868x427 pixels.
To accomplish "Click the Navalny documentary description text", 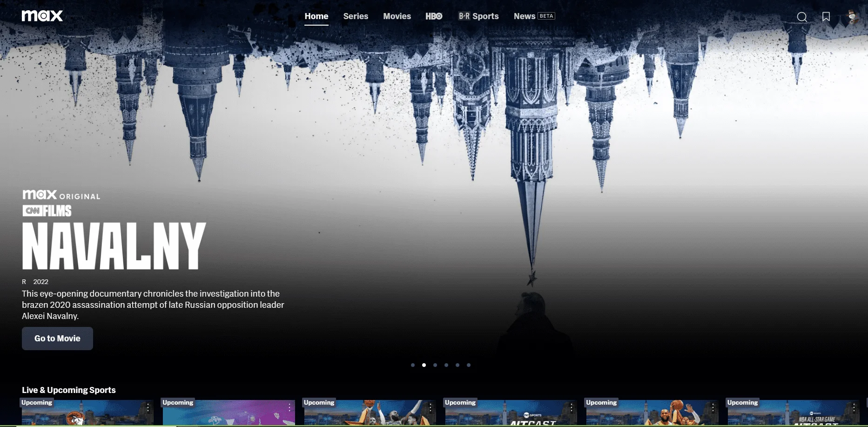I will click(153, 305).
